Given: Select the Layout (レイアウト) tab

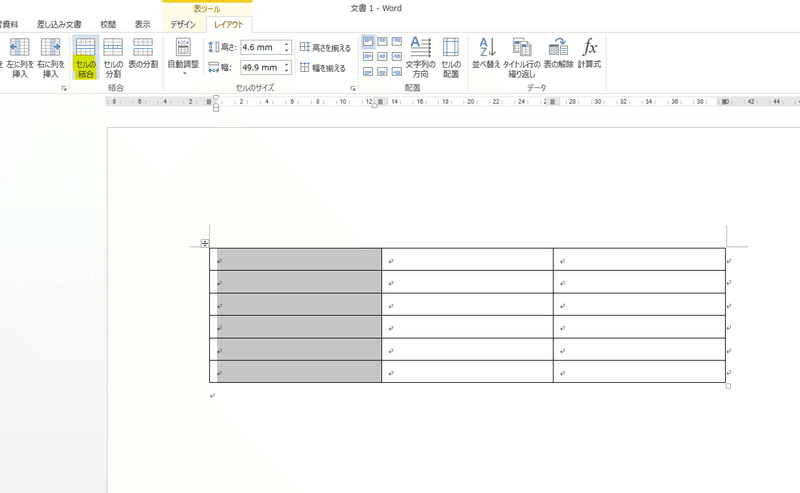Looking at the screenshot, I should [x=229, y=24].
